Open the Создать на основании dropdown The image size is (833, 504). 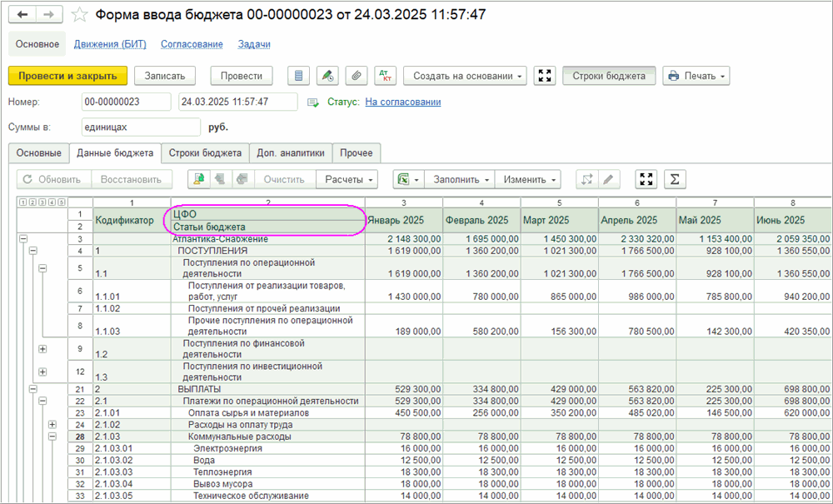(x=465, y=76)
